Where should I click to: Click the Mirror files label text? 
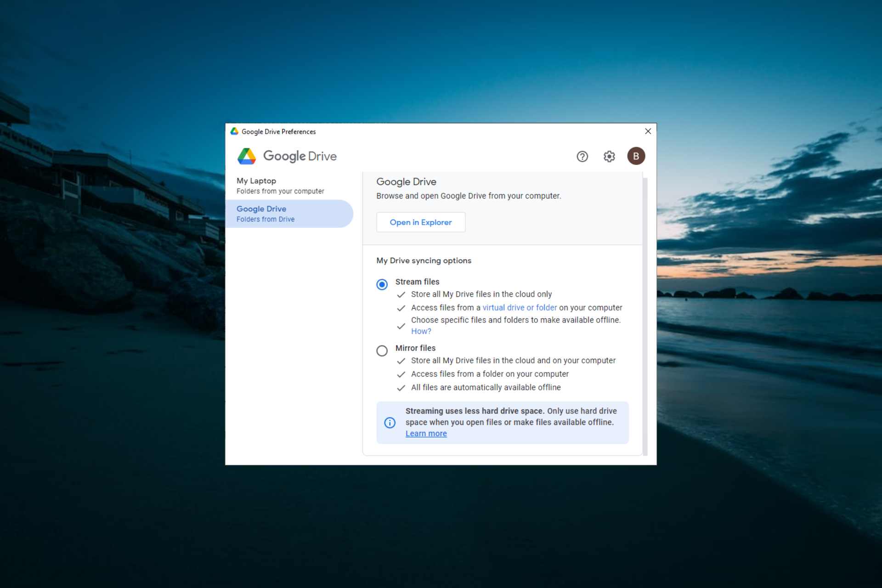tap(415, 348)
